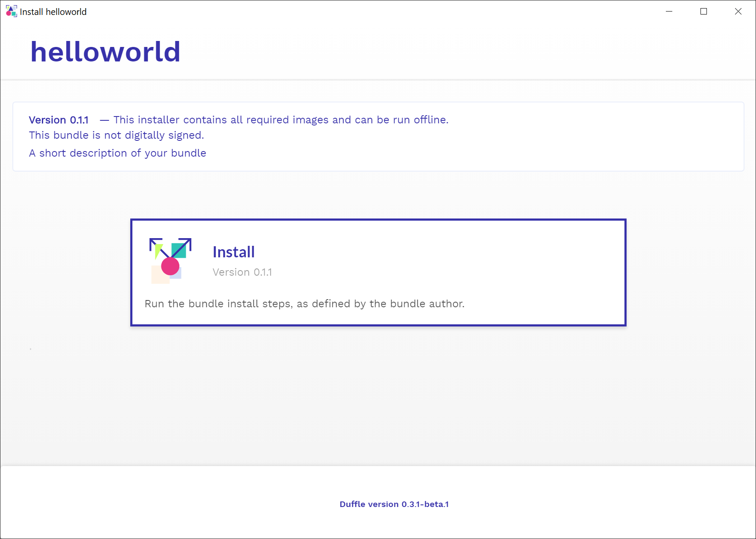
Task: Click the "Install helloworld" window title text
Action: click(x=53, y=12)
